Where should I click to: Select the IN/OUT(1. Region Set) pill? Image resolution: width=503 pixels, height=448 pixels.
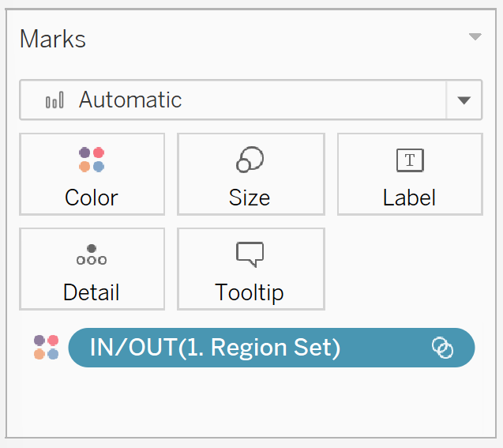(272, 348)
